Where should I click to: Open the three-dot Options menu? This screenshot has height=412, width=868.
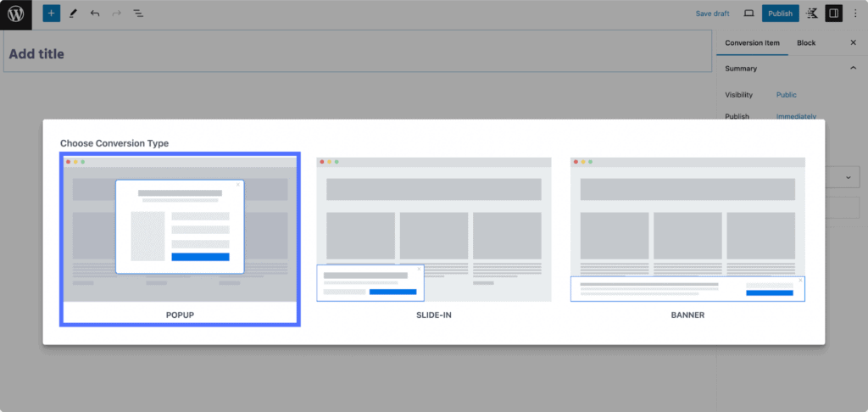854,14
